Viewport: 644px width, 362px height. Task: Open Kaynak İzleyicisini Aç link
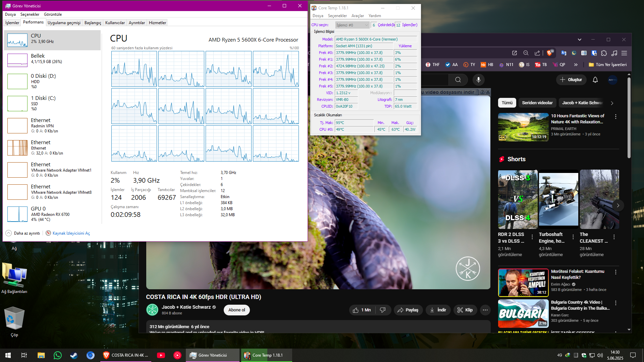71,233
